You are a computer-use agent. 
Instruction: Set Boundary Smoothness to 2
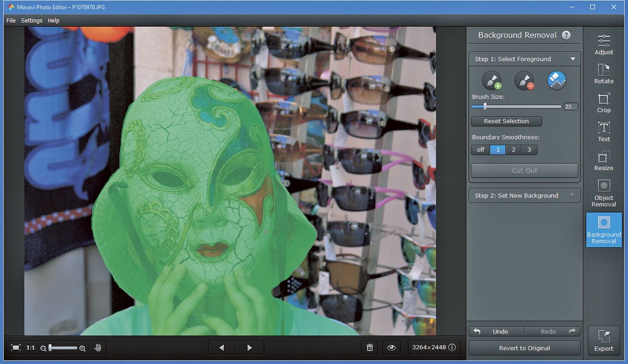click(513, 150)
